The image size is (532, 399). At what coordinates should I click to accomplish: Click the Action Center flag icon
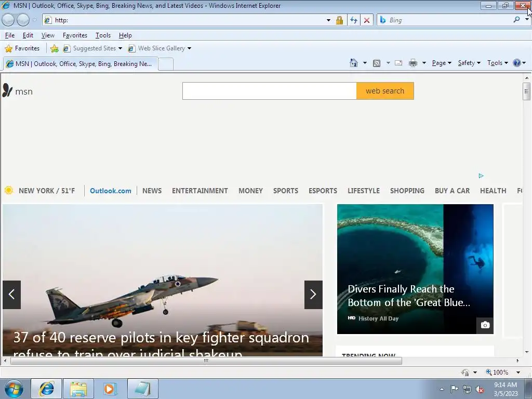pyautogui.click(x=454, y=389)
